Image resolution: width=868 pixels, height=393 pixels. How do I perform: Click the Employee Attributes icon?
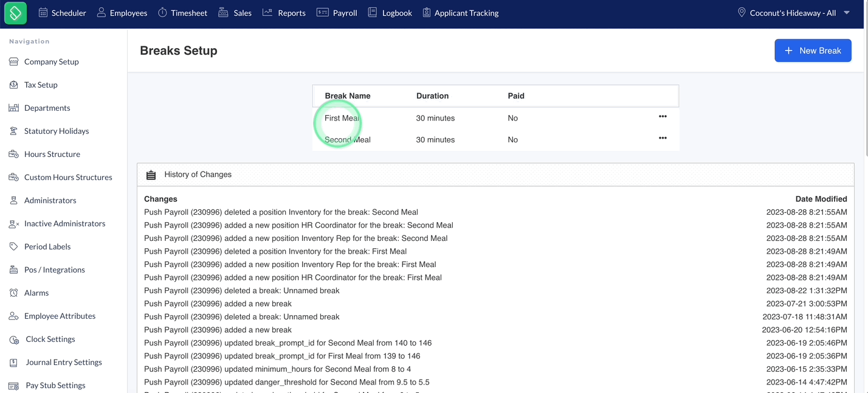[x=13, y=316]
